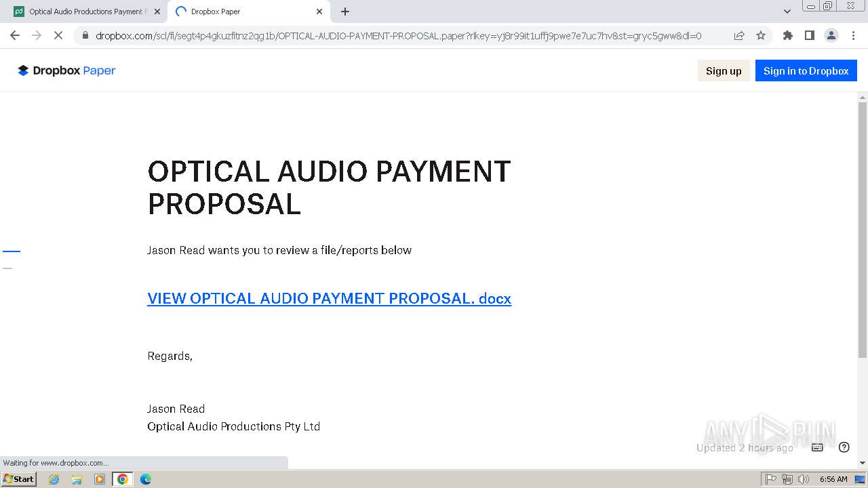Click the volume speaker tray icon
868x488 pixels.
coord(804,479)
